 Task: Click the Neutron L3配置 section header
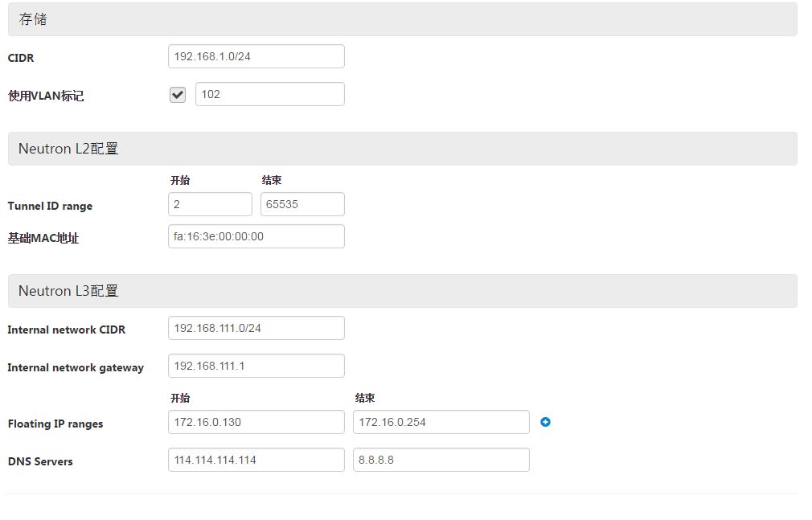tap(68, 290)
